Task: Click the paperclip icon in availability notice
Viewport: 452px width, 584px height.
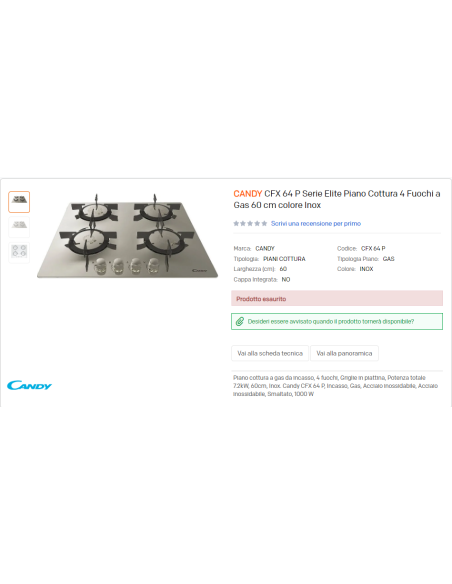Action: pos(240,321)
